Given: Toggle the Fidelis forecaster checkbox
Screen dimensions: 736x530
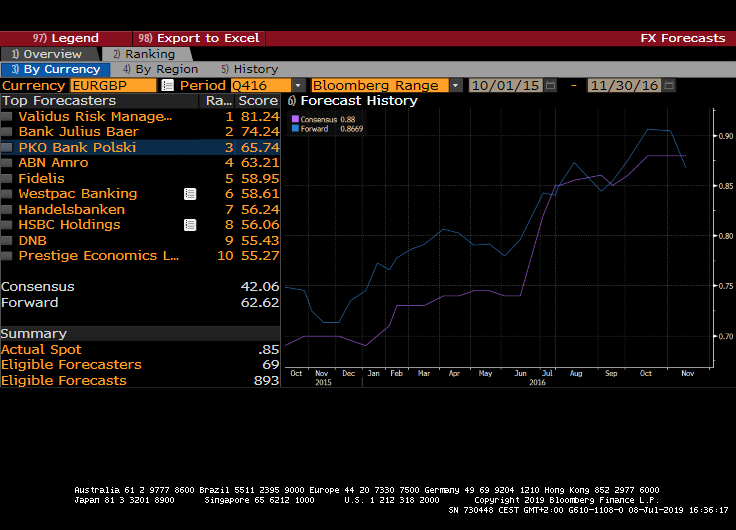Looking at the screenshot, I should (7, 179).
